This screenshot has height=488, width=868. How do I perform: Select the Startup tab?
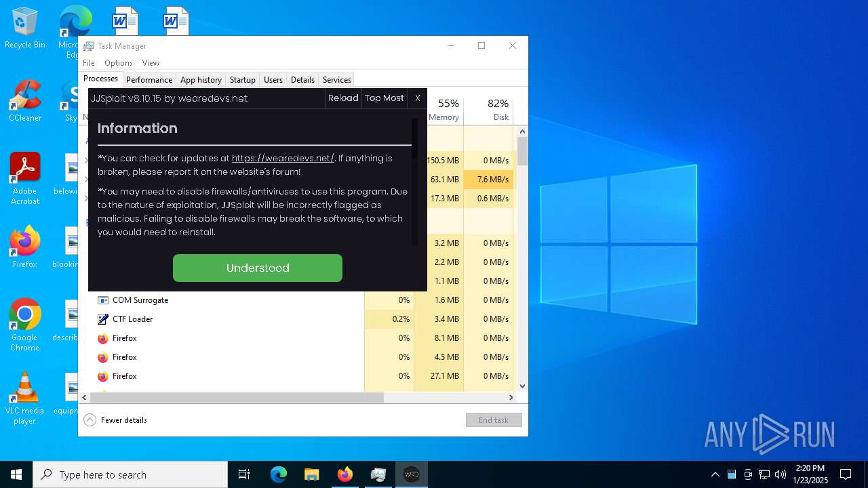point(242,80)
